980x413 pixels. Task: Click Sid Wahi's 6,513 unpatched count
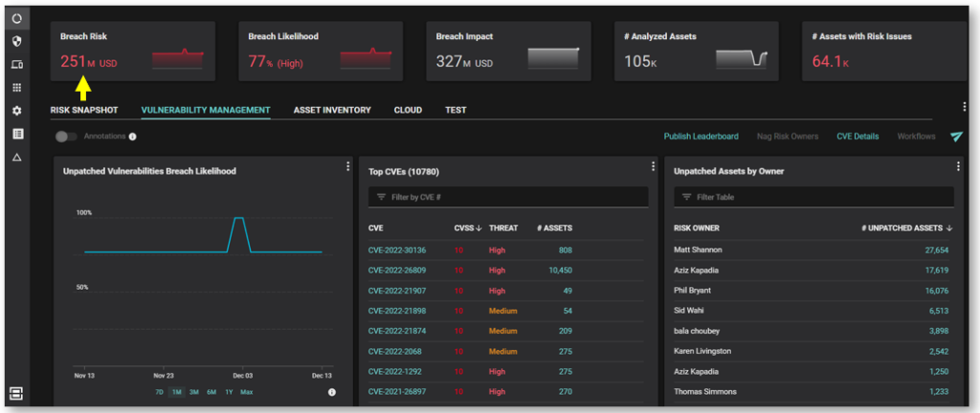(x=939, y=311)
